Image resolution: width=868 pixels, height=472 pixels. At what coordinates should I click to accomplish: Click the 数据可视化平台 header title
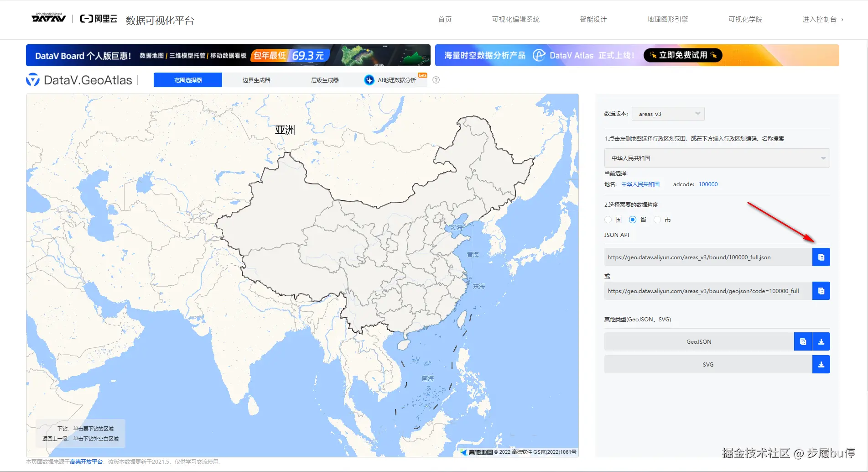(x=160, y=20)
